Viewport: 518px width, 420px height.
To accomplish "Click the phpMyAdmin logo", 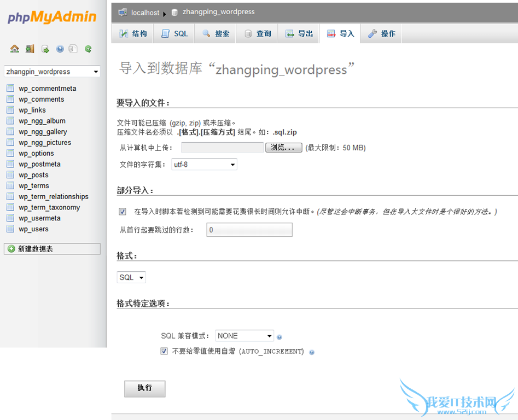I will pyautogui.click(x=52, y=17).
